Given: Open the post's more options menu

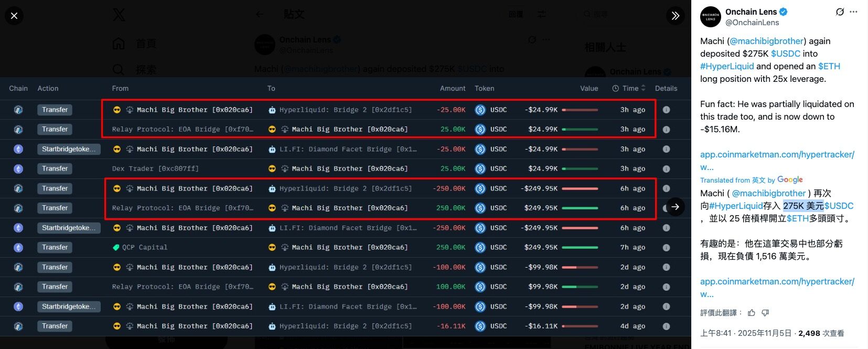Looking at the screenshot, I should pyautogui.click(x=854, y=12).
